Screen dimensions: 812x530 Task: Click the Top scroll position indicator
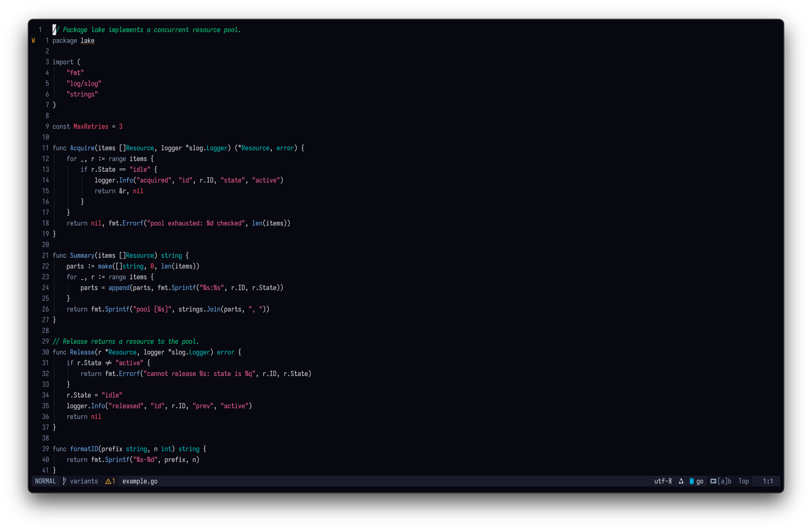click(x=743, y=481)
